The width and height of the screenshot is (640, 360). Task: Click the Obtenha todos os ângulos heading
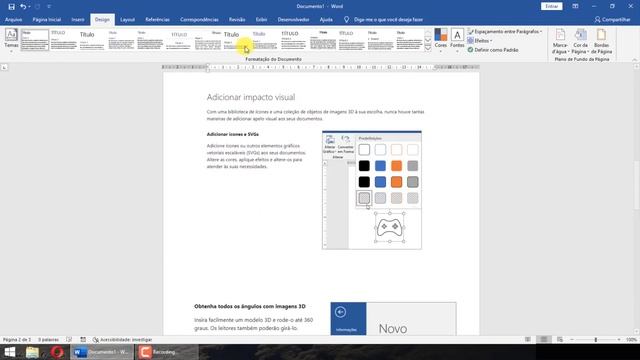pyautogui.click(x=250, y=306)
